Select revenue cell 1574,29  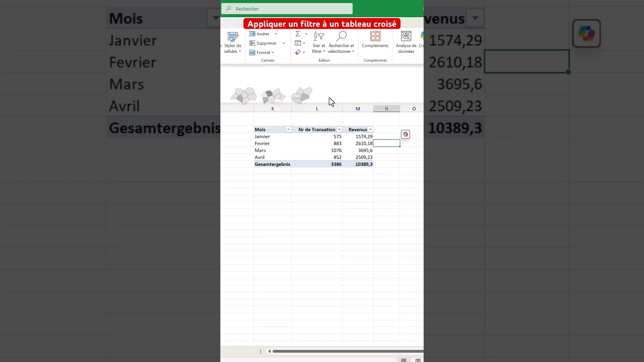(358, 137)
